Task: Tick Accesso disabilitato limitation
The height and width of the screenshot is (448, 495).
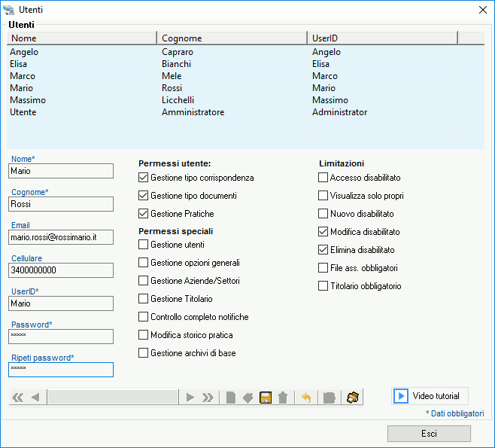Action: pyautogui.click(x=323, y=178)
